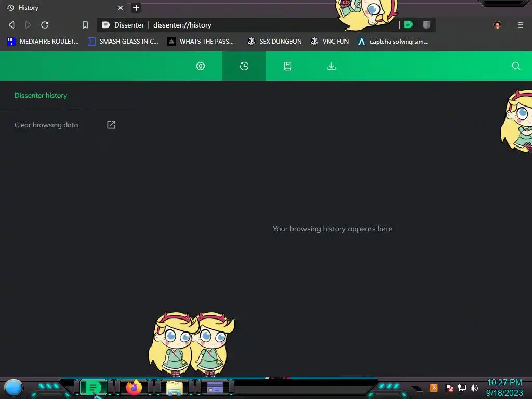Open a new tab with plus button
Image resolution: width=532 pixels, height=399 pixels.
(x=136, y=7)
